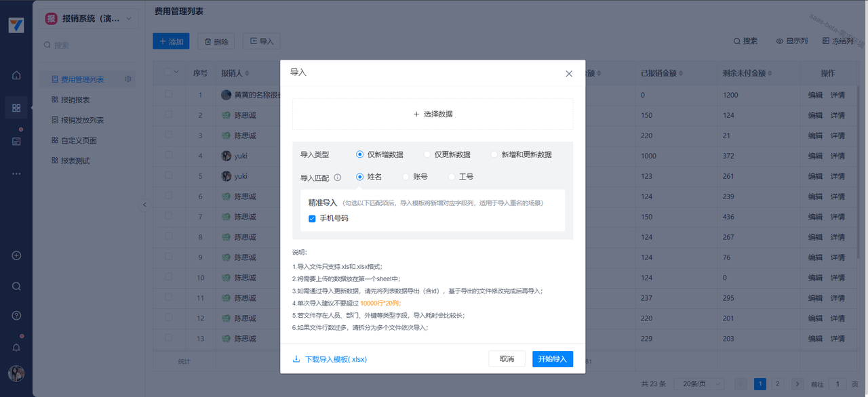Click the notification bell icon
This screenshot has width=868, height=397.
click(x=16, y=348)
